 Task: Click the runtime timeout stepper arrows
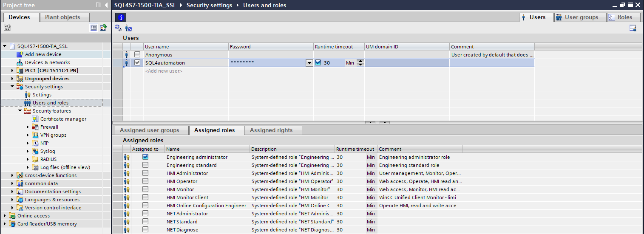(360, 63)
